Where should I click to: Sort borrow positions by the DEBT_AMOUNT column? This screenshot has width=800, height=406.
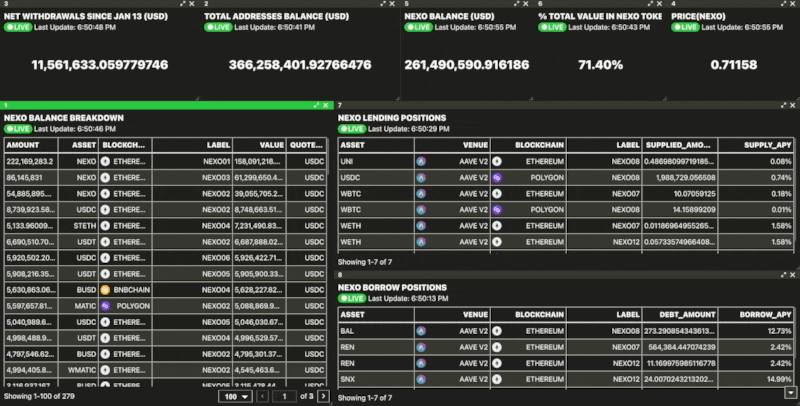coord(680,315)
